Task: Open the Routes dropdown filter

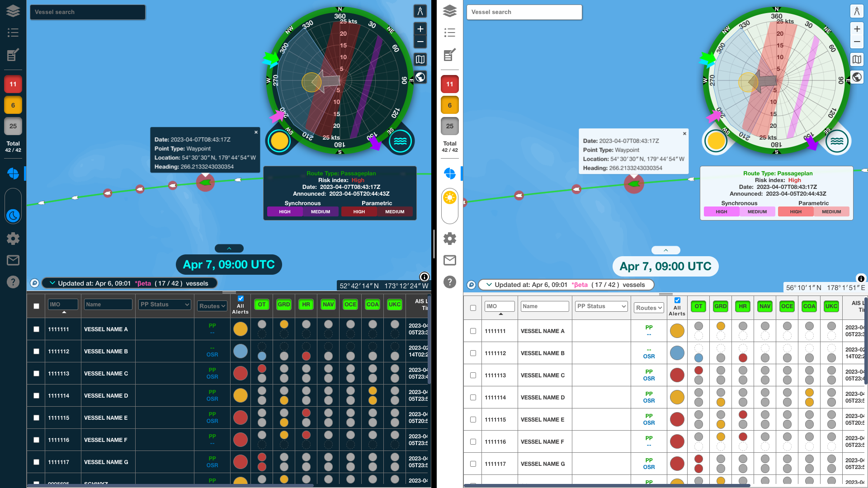Action: (212, 306)
